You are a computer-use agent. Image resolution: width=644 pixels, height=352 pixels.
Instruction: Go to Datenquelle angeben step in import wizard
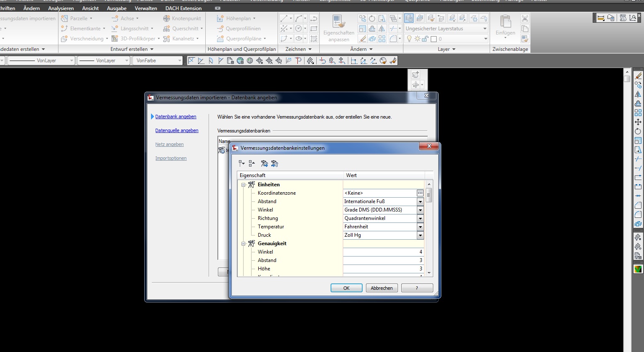pos(177,130)
